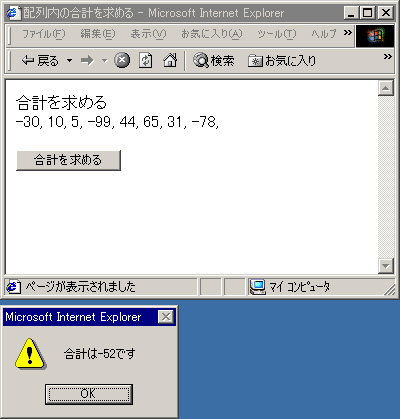Open the ファイル(F) menu
Image resolution: width=400 pixels, height=419 pixels.
coord(44,34)
